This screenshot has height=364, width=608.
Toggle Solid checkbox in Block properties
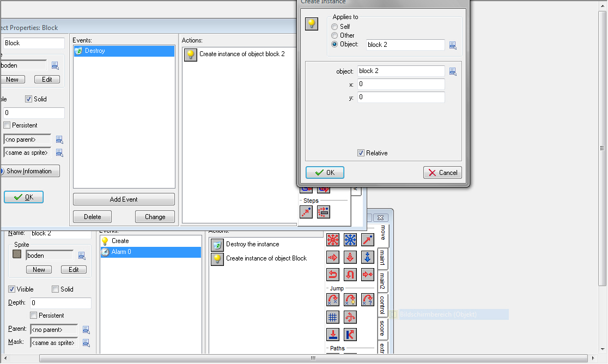tap(29, 99)
